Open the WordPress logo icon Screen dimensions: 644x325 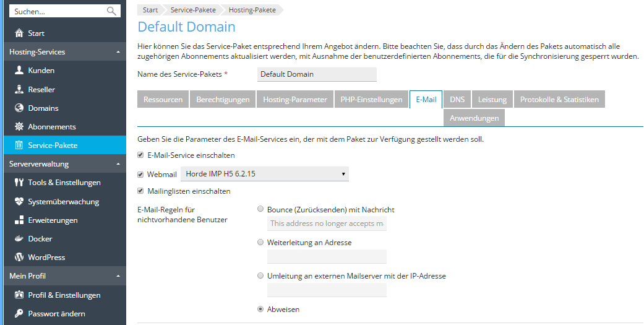tap(19, 257)
